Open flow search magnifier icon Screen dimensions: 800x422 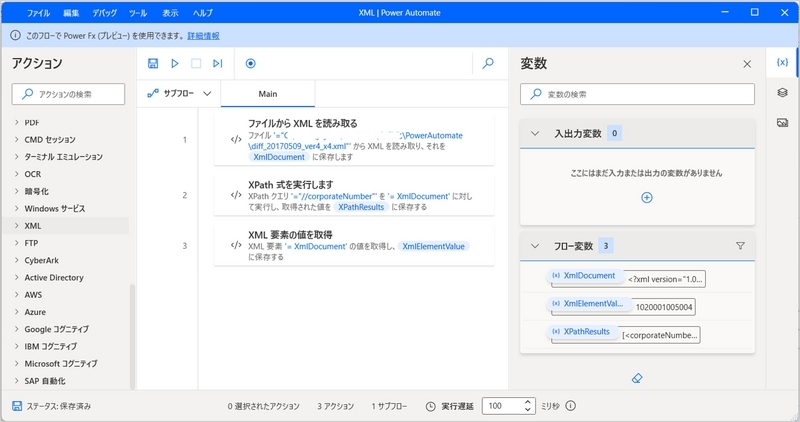pos(488,63)
